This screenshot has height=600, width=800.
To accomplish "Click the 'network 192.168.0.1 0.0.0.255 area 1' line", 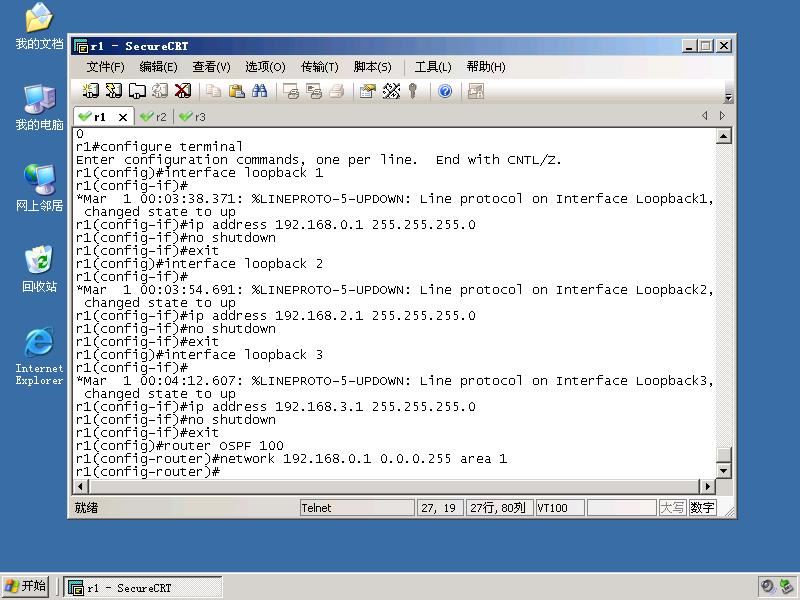I will tap(291, 459).
